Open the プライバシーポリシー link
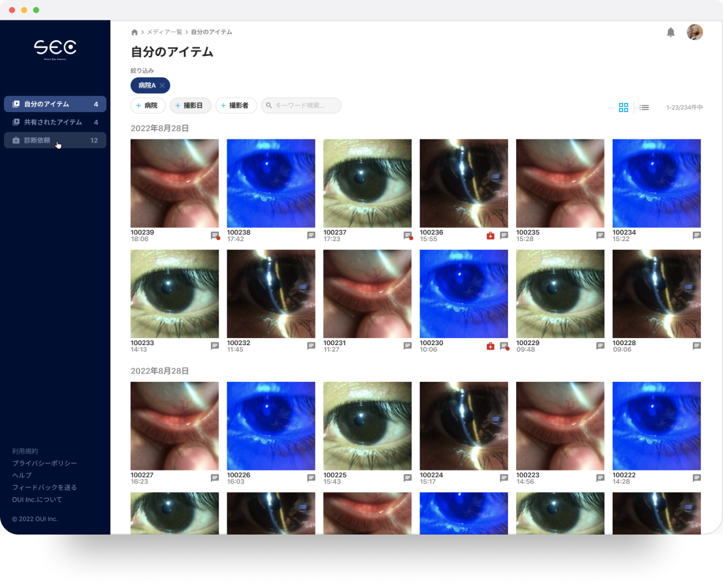The image size is (723, 588). pyautogui.click(x=44, y=463)
